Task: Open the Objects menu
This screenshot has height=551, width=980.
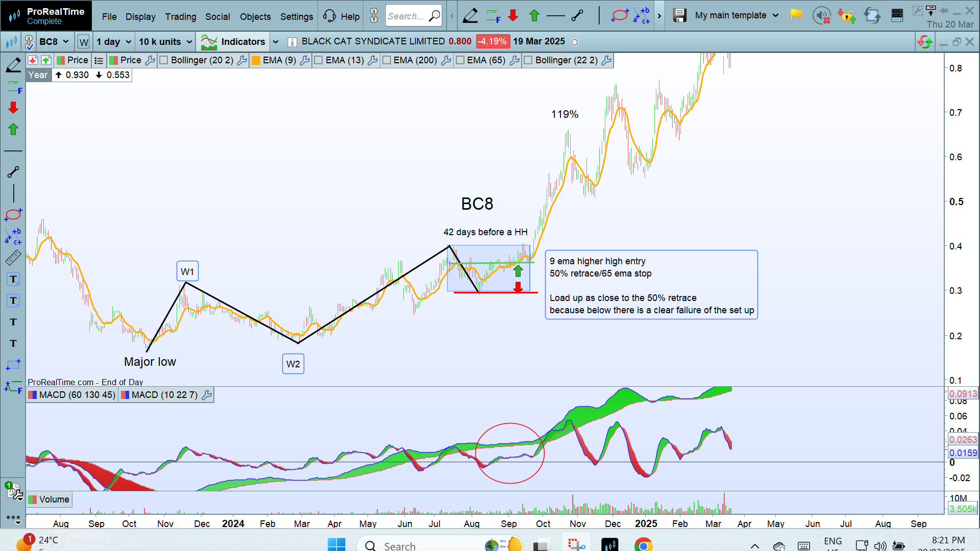Action: point(255,16)
